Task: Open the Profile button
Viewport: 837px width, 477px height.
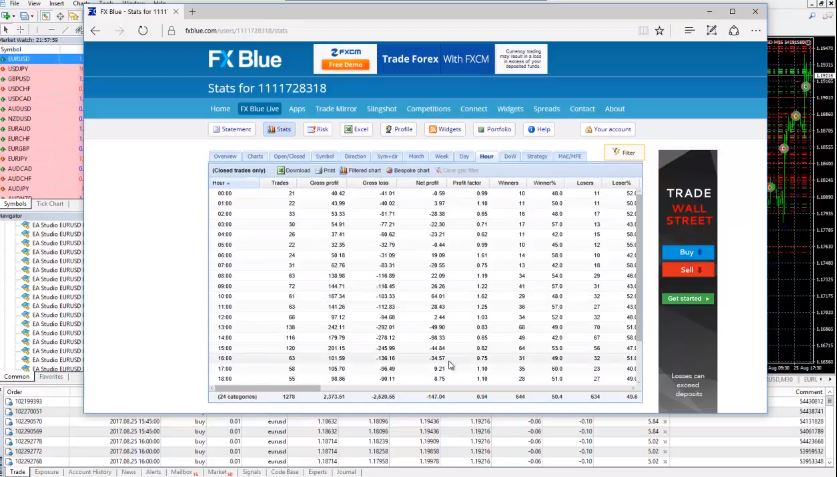Action: [x=399, y=129]
